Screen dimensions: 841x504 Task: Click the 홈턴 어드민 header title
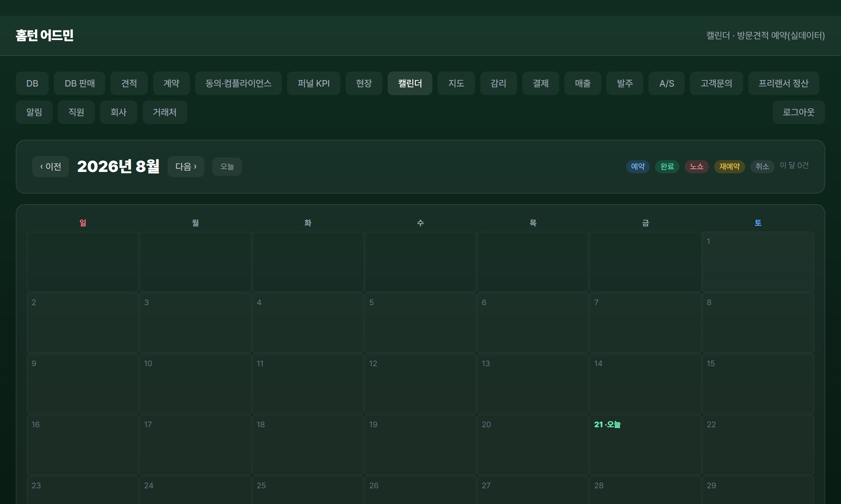45,35
